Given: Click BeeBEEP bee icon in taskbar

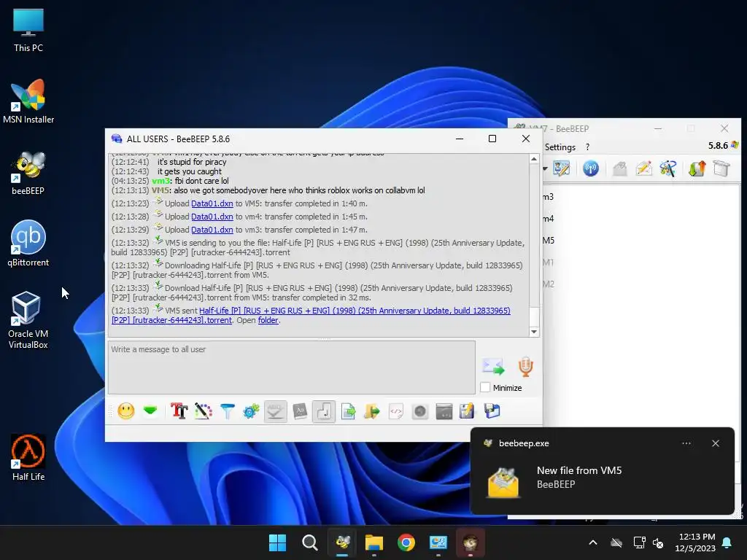Looking at the screenshot, I should coord(342,542).
